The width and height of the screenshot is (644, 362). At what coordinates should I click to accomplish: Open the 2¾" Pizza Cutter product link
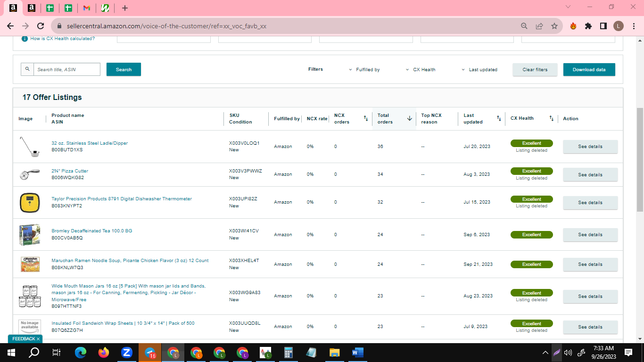point(70,171)
